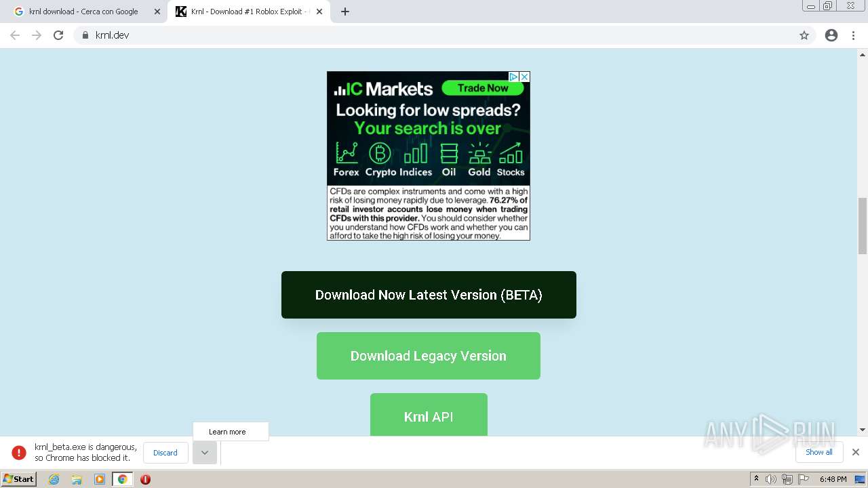Launch Internet Explorer from taskbar
The image size is (868, 488).
pyautogui.click(x=54, y=479)
